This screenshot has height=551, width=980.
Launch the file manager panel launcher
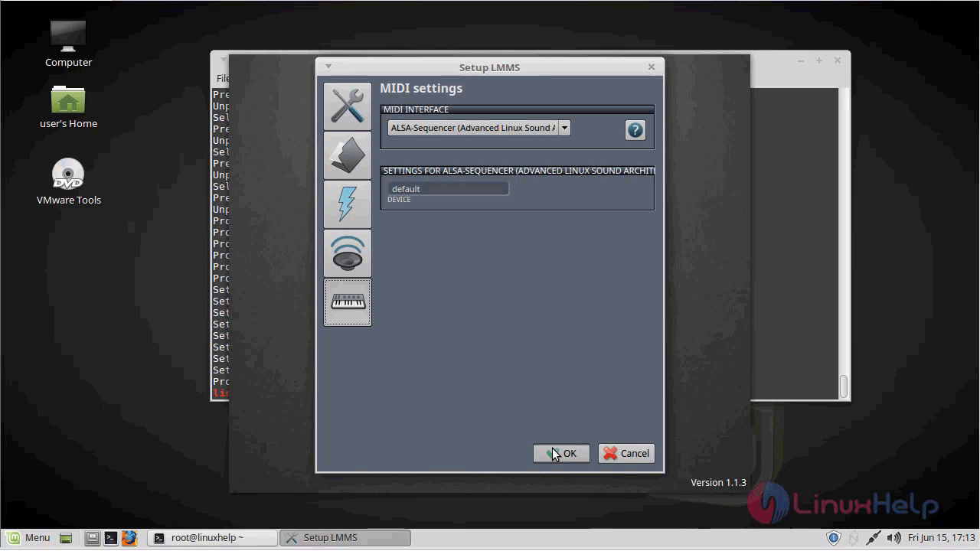click(92, 538)
